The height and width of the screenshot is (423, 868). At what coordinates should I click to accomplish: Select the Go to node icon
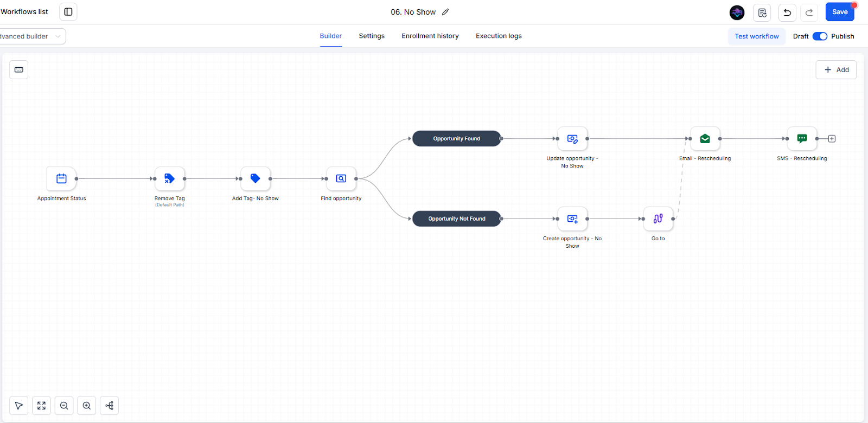pos(658,219)
